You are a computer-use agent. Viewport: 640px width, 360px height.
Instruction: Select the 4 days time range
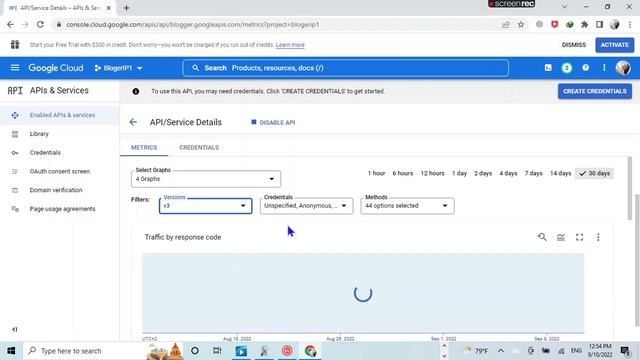(x=508, y=173)
